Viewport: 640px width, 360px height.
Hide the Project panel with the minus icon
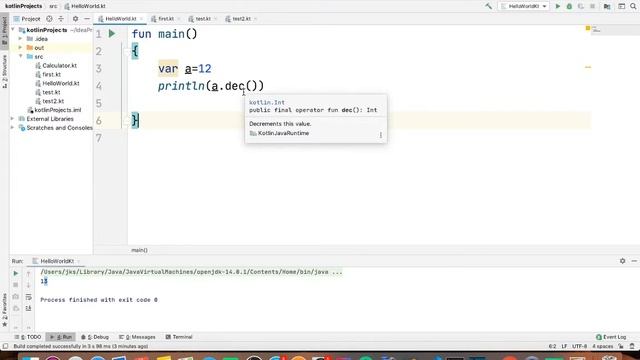click(x=87, y=19)
